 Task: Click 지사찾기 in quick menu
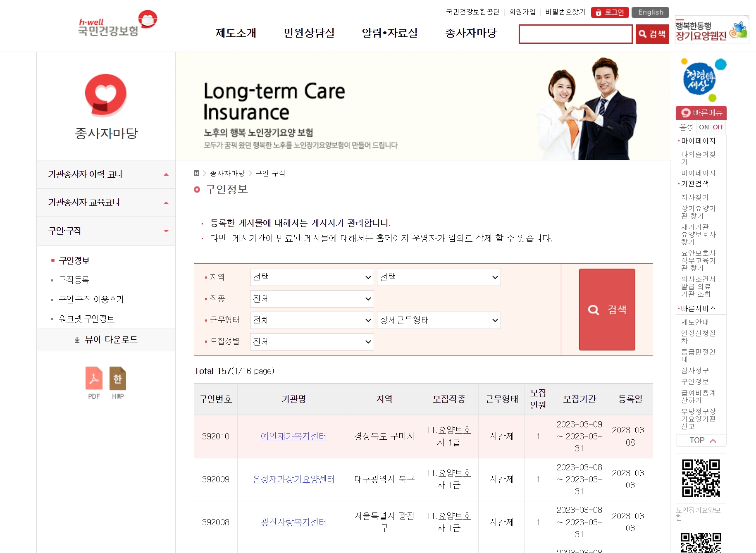(x=695, y=198)
